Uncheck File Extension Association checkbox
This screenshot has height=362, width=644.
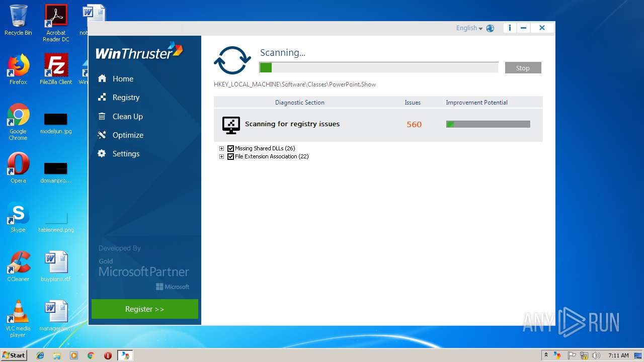(231, 156)
